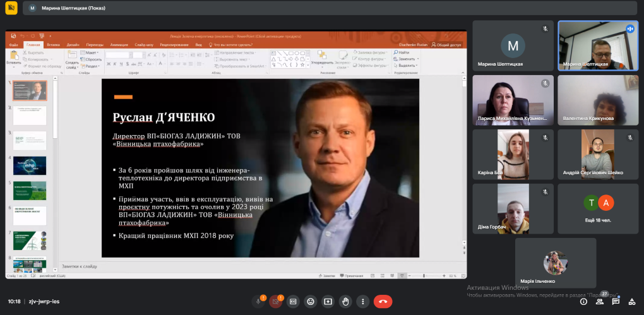Image resolution: width=644 pixels, height=315 pixels.
Task: Click the PowerPoint zoom slider
Action: [x=425, y=276]
